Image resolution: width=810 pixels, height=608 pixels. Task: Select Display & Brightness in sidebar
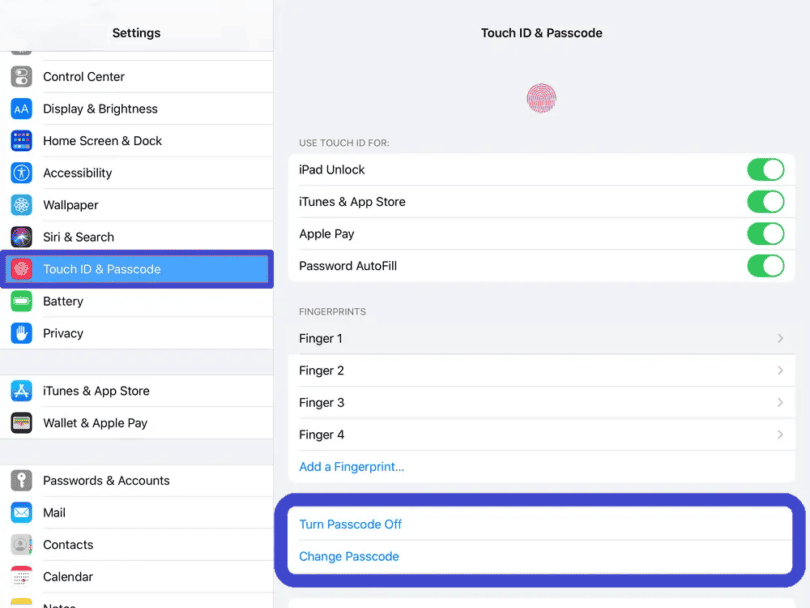(136, 109)
